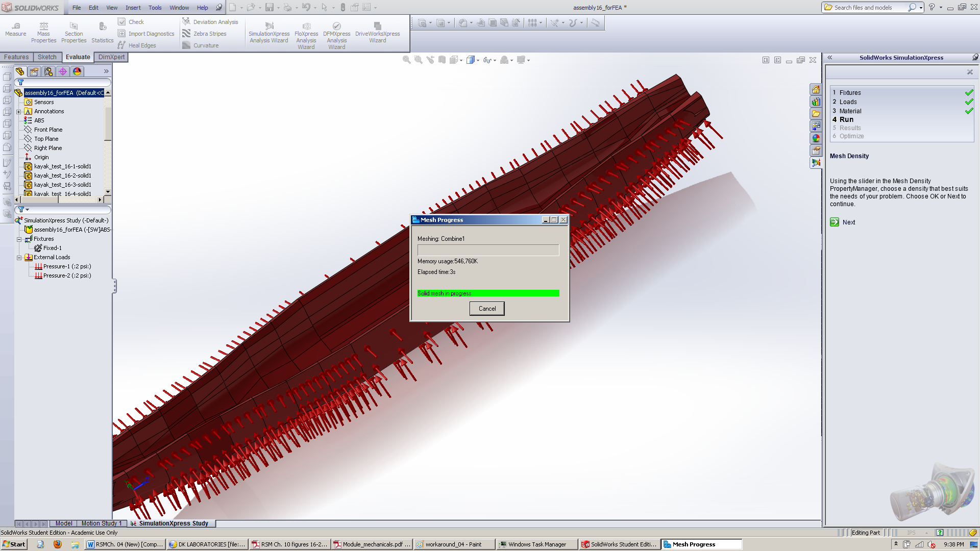Switch to Motion Study 1 tab

102,523
